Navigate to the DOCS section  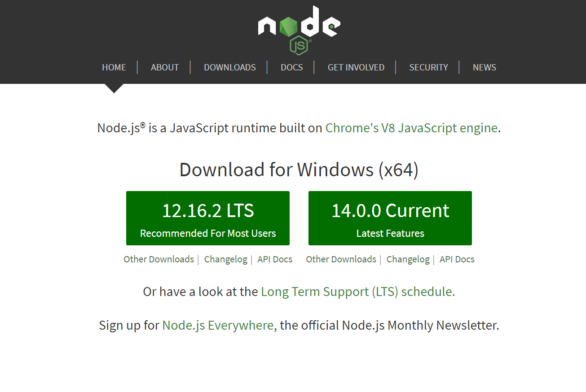292,67
